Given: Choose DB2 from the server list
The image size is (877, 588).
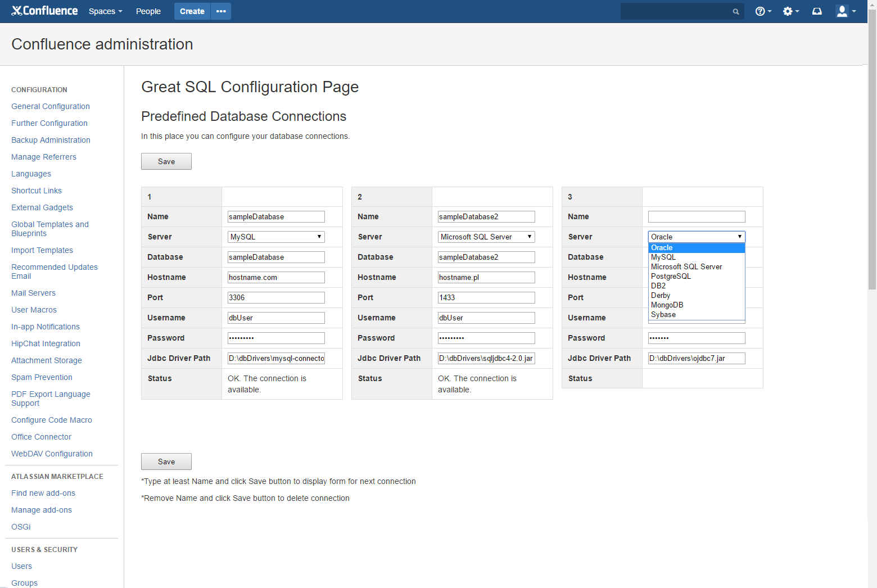Looking at the screenshot, I should [697, 286].
